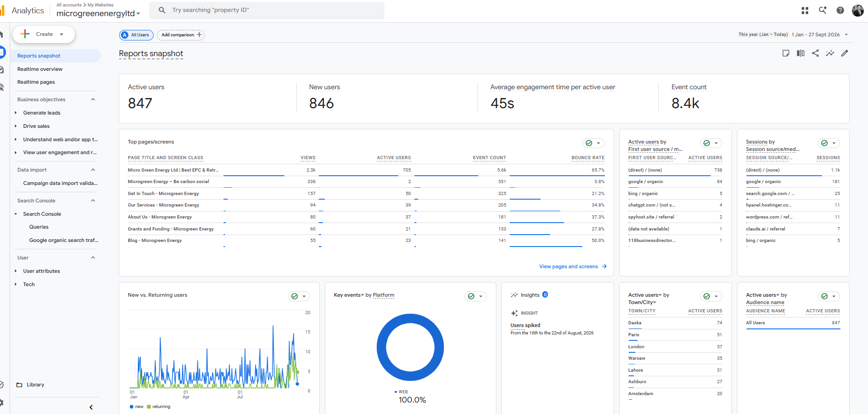
Task: Click the Users spiked insight text
Action: [525, 325]
